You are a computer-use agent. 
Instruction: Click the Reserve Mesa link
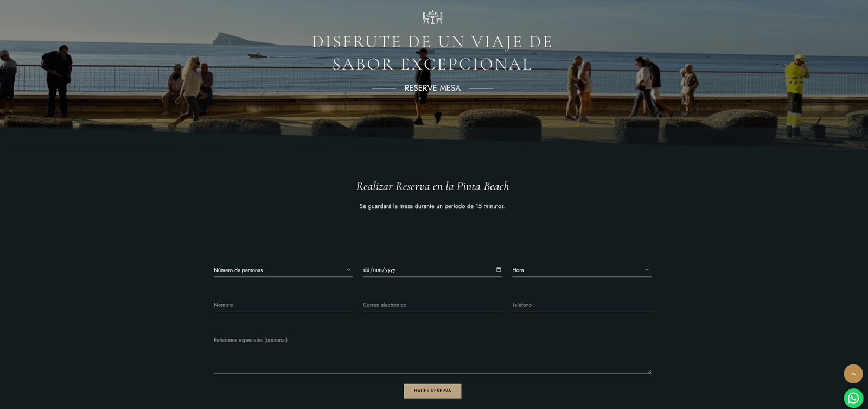(432, 88)
